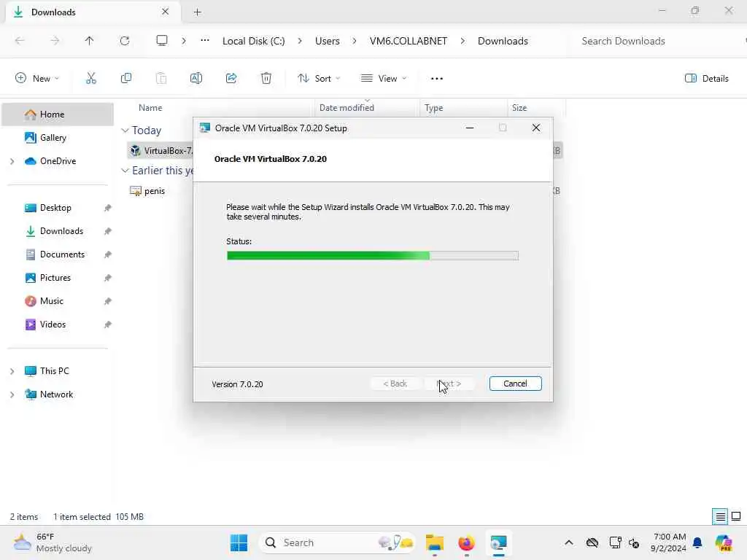The width and height of the screenshot is (747, 560).
Task: Expand the Network tree node
Action: pyautogui.click(x=12, y=394)
